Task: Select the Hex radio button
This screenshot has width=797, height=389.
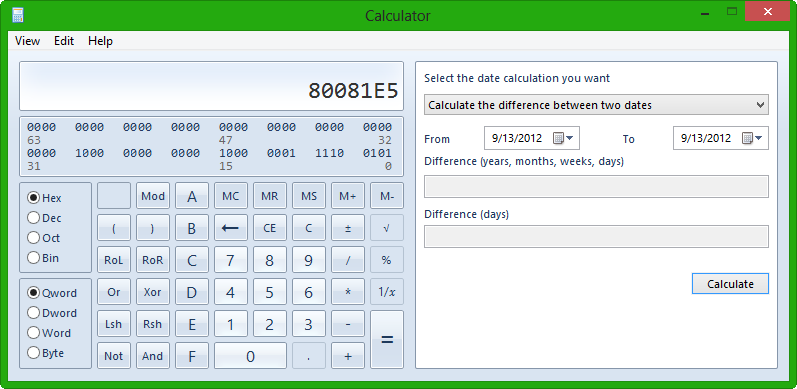Action: tap(34, 198)
